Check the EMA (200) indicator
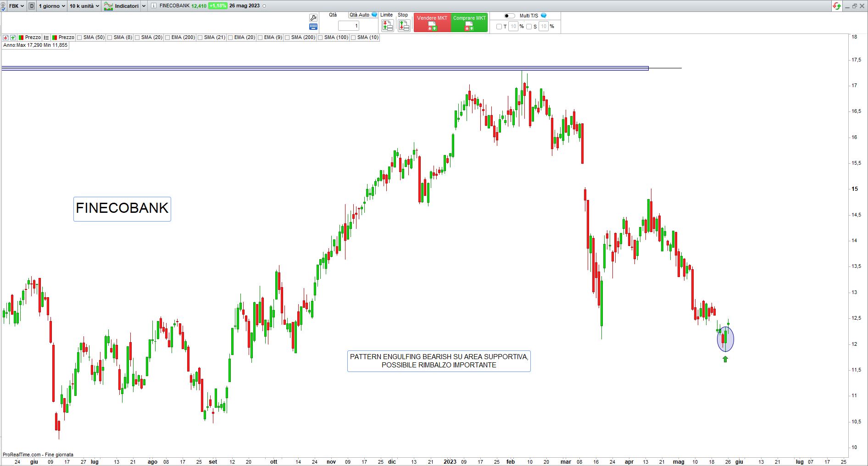Screen dimensions: 868x466 point(168,38)
